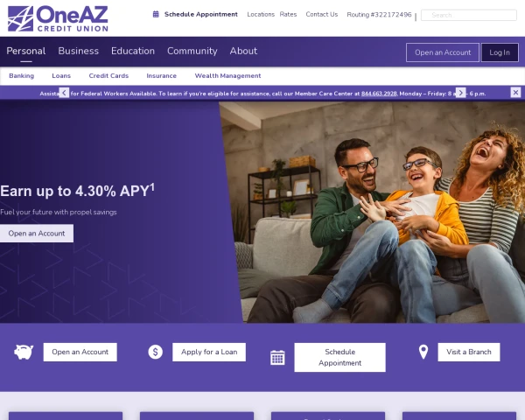Expand the Wealth Management submenu
This screenshot has height=420, width=525.
pos(227,76)
